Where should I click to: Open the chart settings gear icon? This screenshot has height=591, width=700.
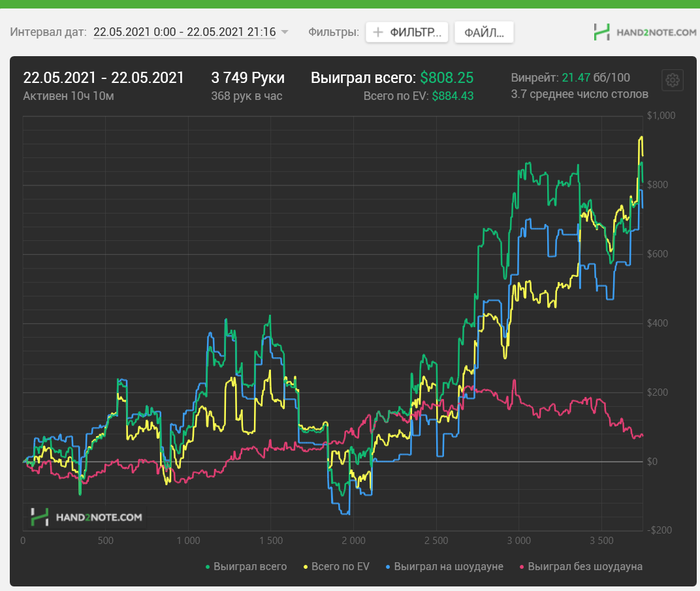(x=672, y=80)
